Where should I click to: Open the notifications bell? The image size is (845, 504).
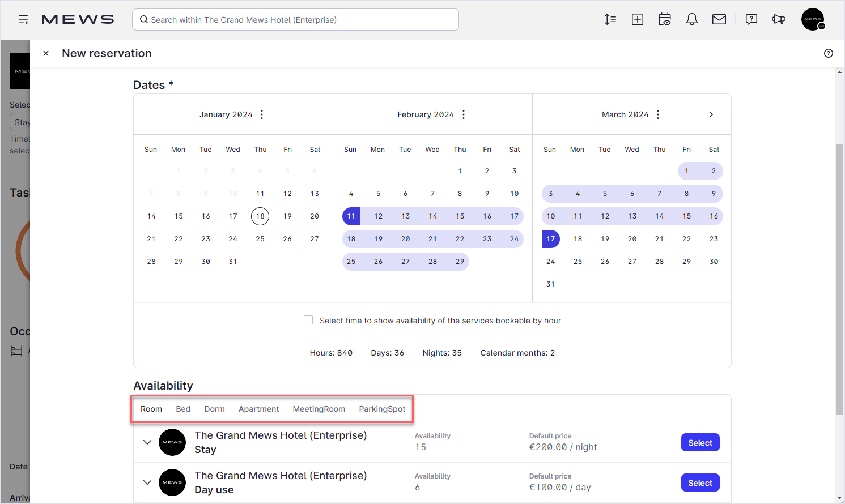(692, 19)
